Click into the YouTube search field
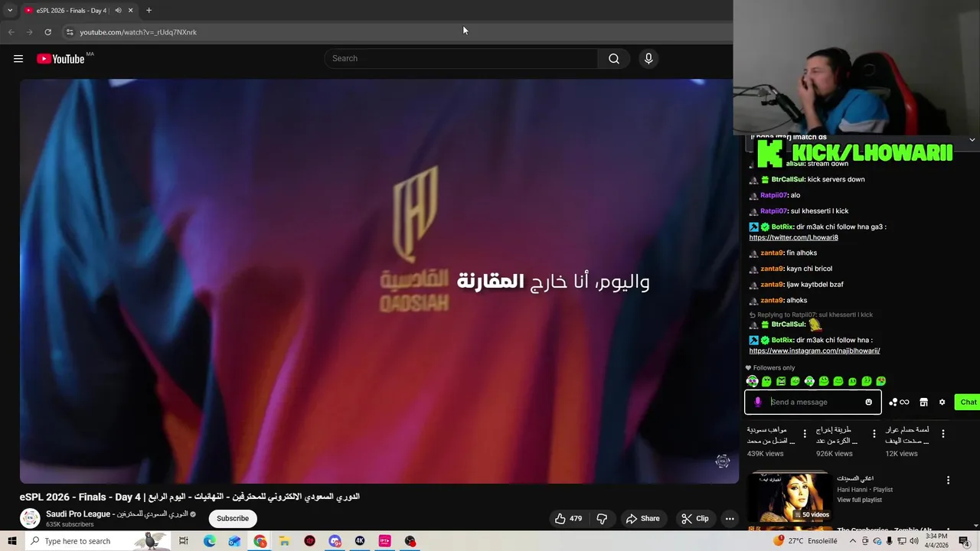The height and width of the screenshot is (551, 980). tap(462, 59)
